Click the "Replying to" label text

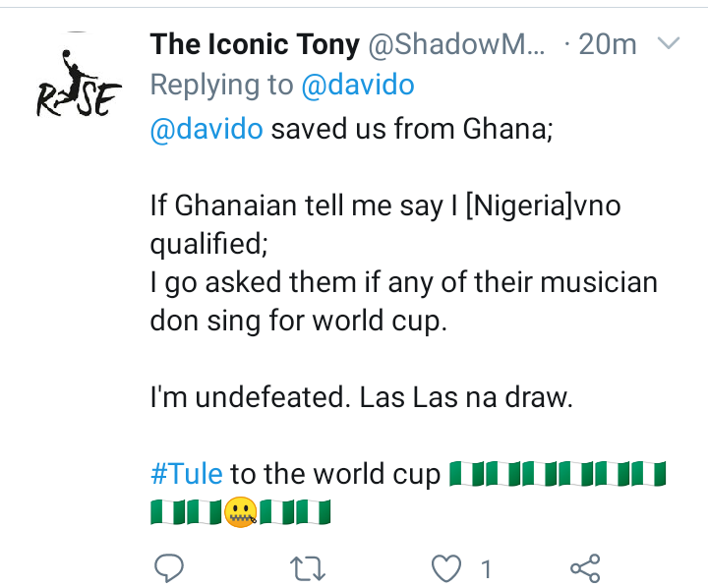(220, 87)
